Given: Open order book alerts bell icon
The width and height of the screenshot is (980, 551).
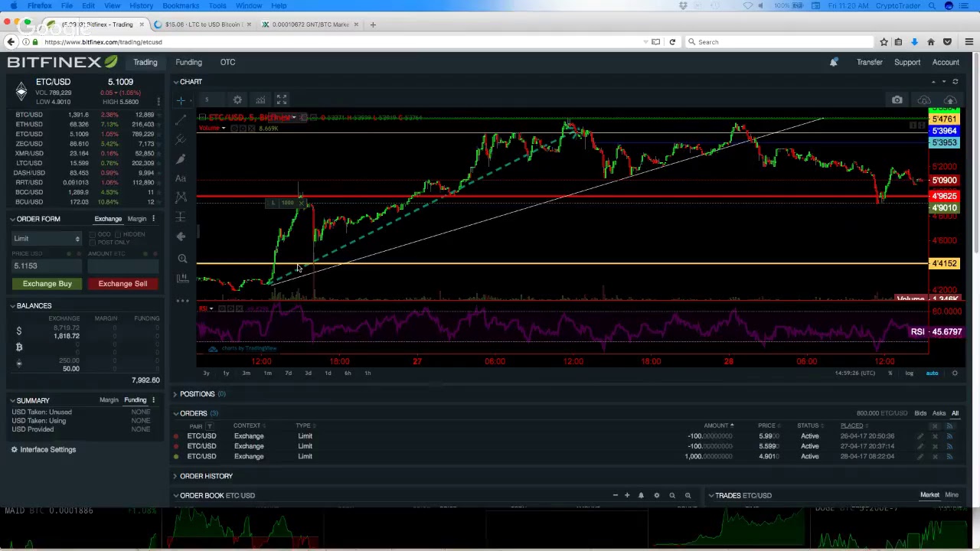Looking at the screenshot, I should 641,495.
